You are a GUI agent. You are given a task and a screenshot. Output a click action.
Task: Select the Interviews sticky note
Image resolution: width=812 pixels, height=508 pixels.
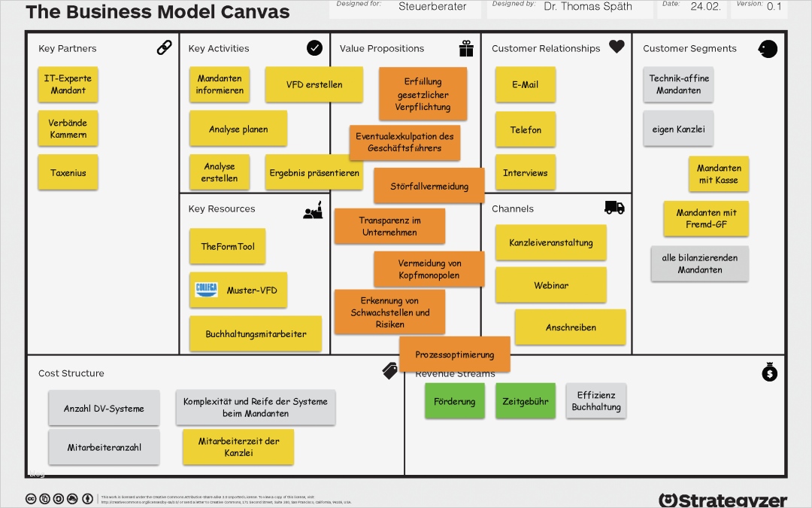[526, 172]
